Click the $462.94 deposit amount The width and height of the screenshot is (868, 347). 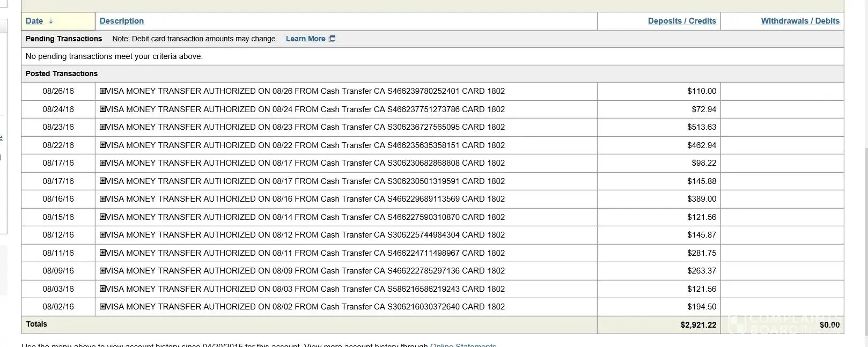point(702,145)
